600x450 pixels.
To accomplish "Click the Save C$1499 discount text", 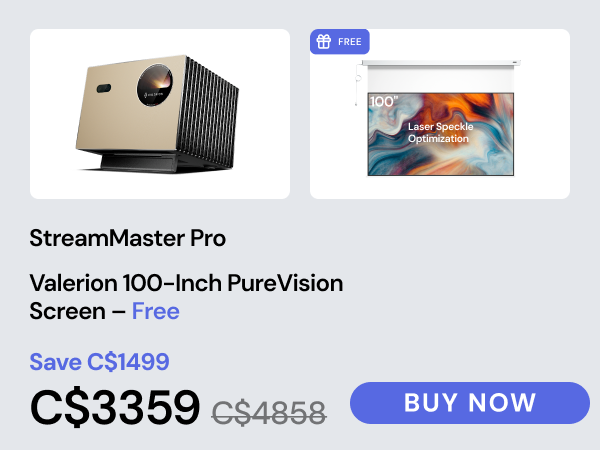I will click(99, 362).
